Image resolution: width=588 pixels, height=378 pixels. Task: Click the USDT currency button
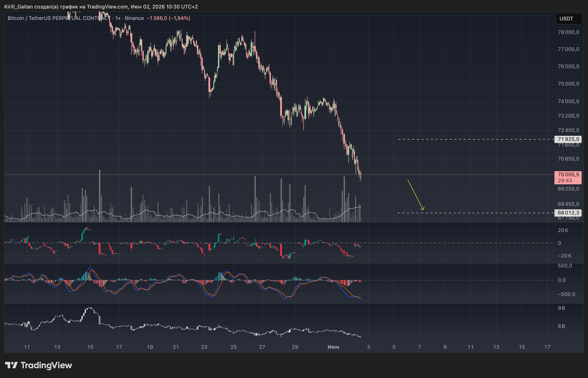click(568, 19)
